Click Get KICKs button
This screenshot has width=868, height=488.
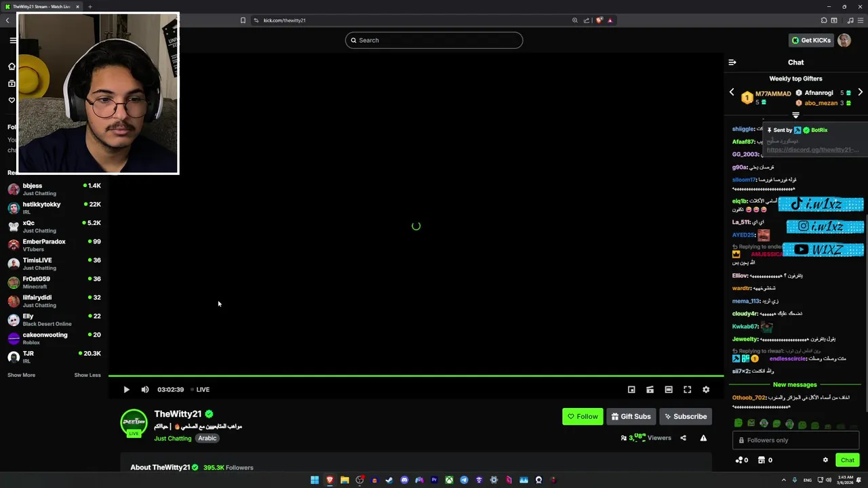tap(811, 40)
